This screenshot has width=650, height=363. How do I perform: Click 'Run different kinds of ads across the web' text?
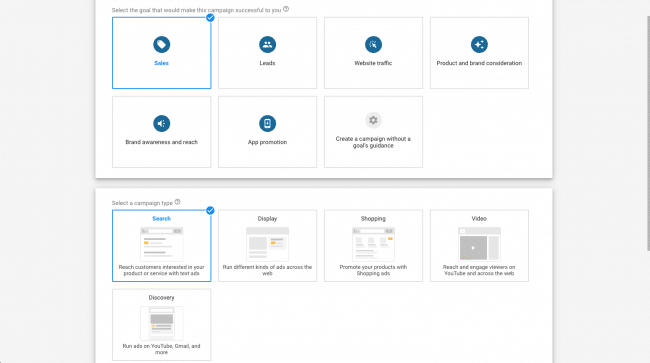coord(267,270)
